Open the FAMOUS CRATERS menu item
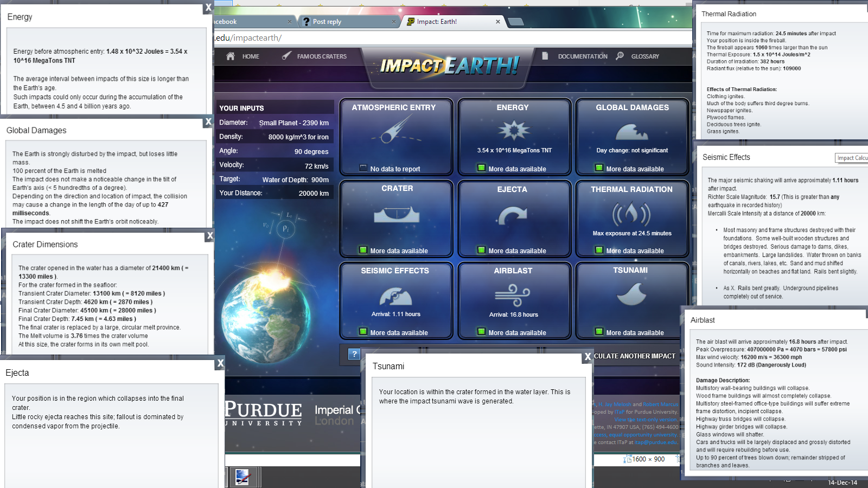 [322, 56]
